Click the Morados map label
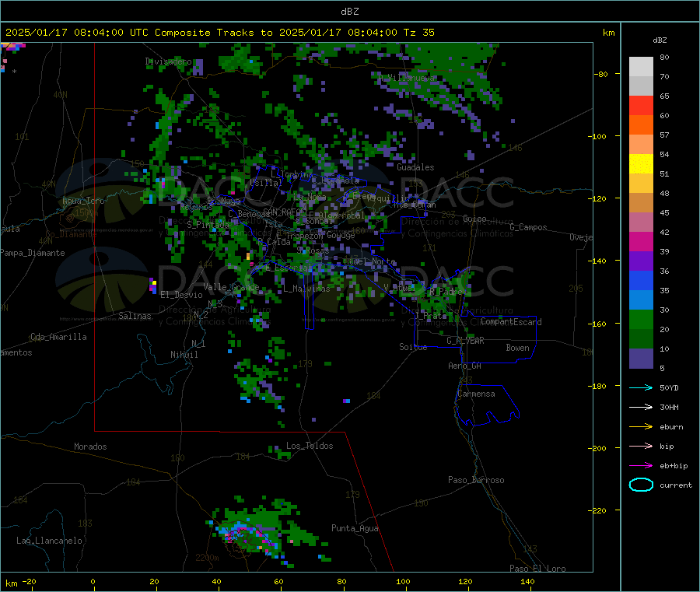 (x=90, y=447)
